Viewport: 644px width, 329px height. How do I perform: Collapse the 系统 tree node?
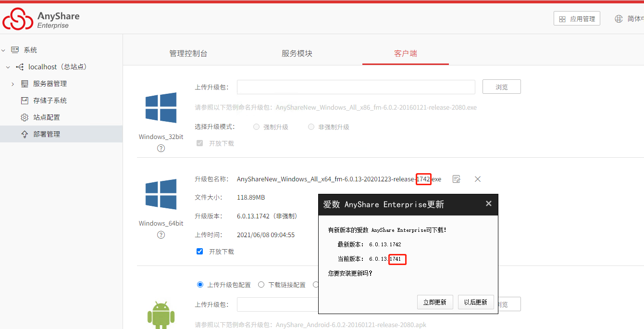pyautogui.click(x=4, y=50)
